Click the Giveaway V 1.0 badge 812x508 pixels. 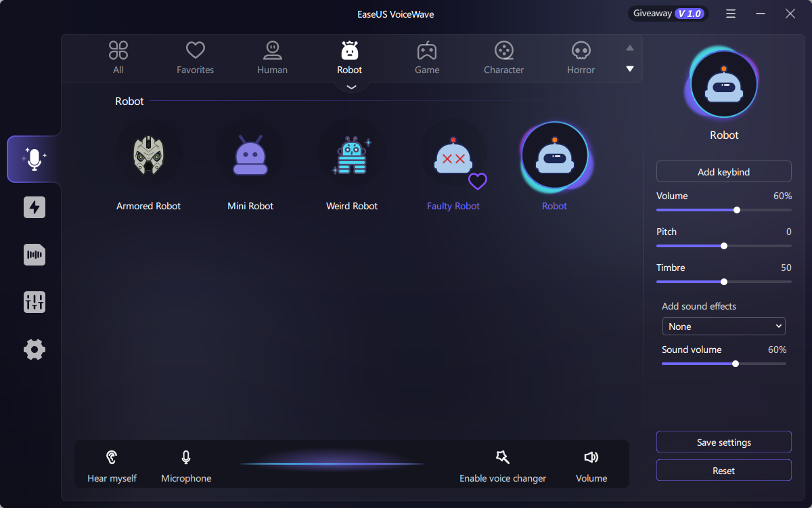668,14
